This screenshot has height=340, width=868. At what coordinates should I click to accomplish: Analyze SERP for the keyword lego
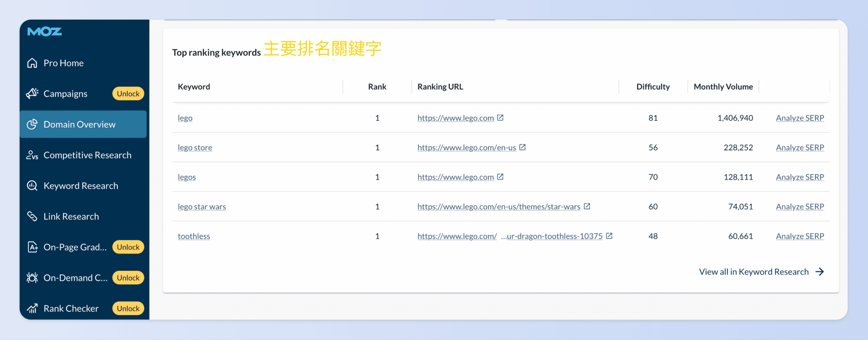tap(800, 118)
